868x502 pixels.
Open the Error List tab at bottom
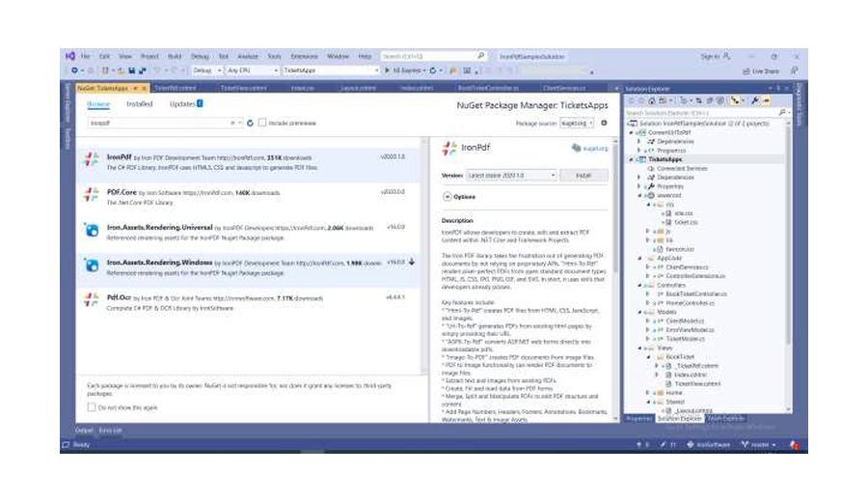pos(110,430)
